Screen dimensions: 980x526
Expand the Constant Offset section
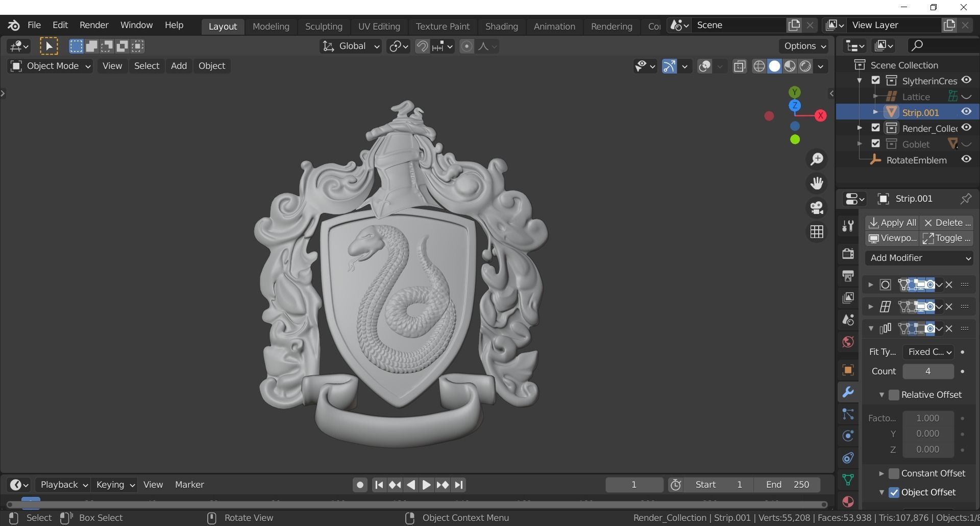click(881, 473)
